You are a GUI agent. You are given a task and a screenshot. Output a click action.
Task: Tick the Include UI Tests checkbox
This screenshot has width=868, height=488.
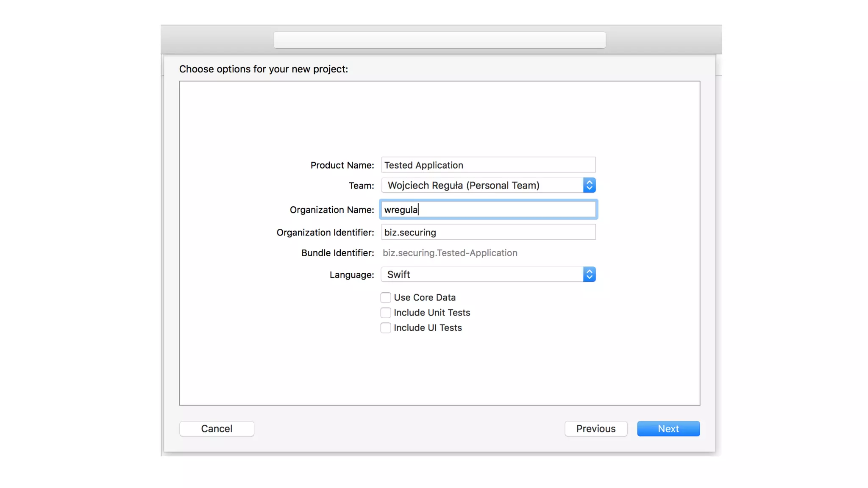click(386, 328)
